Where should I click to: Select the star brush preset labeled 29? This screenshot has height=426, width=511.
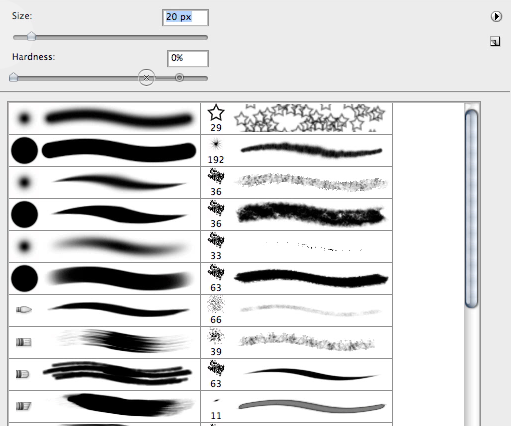coord(297,119)
